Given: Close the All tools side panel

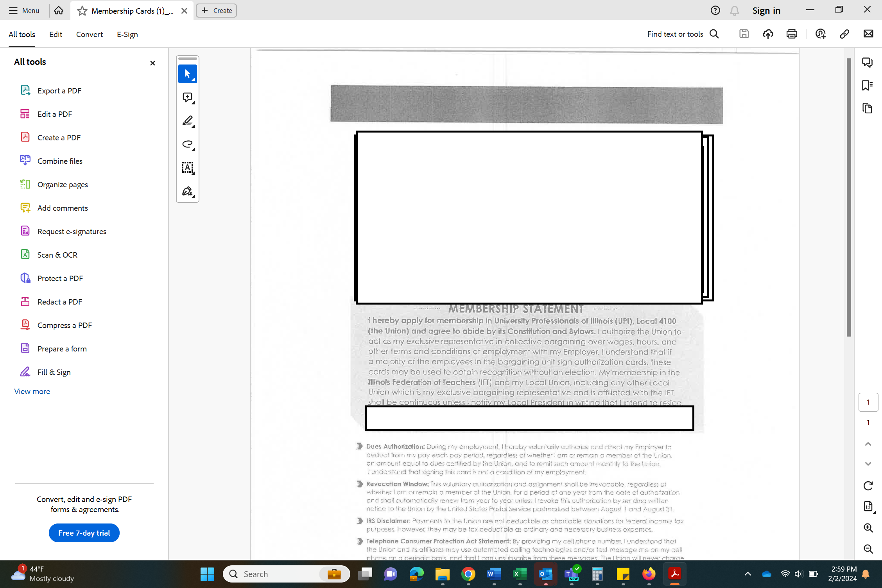Looking at the screenshot, I should point(152,63).
